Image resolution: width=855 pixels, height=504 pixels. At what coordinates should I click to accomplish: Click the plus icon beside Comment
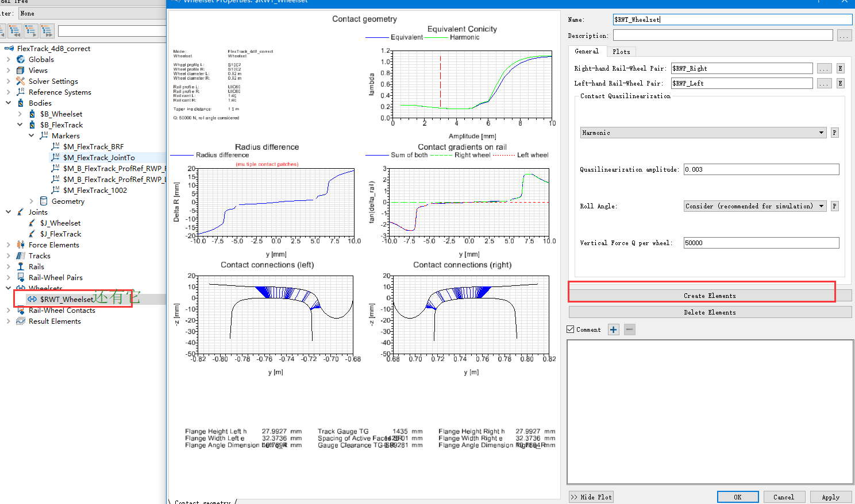(x=613, y=329)
